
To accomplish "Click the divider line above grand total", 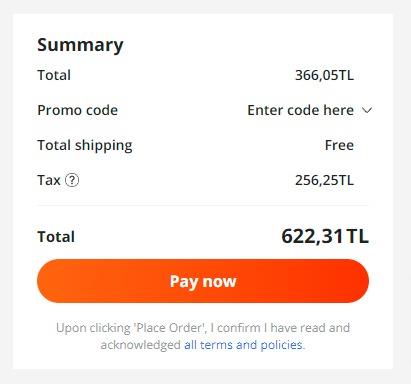I will (x=203, y=205).
